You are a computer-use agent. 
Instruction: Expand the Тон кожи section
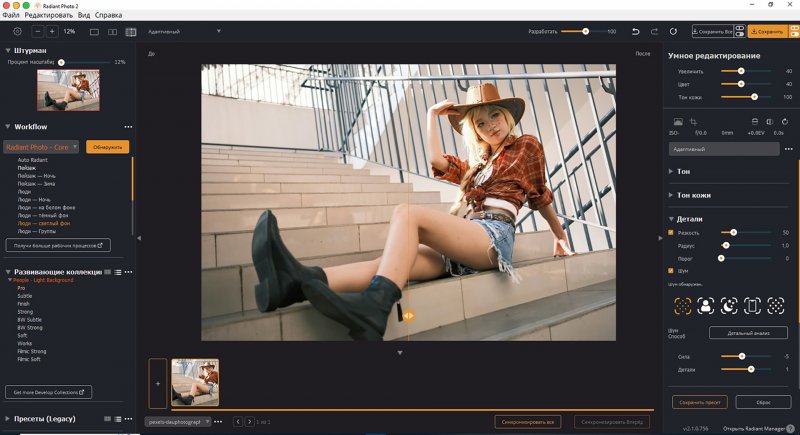pos(671,195)
